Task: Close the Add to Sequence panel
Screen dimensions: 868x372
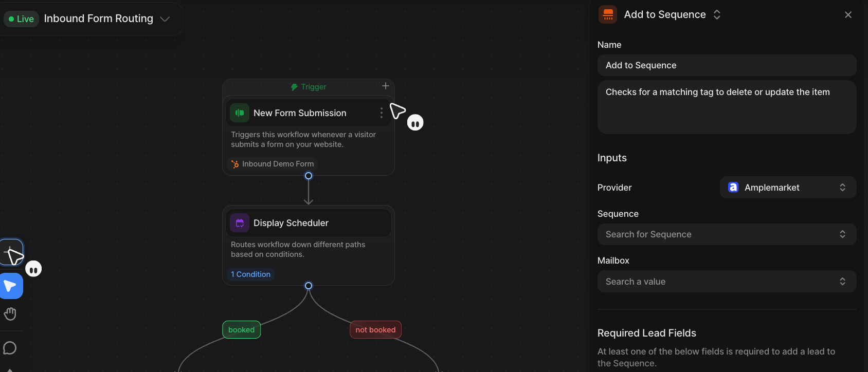Action: (x=848, y=15)
